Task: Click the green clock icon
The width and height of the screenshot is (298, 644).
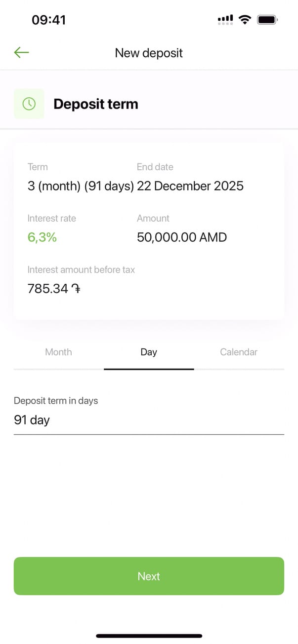Action: [29, 104]
